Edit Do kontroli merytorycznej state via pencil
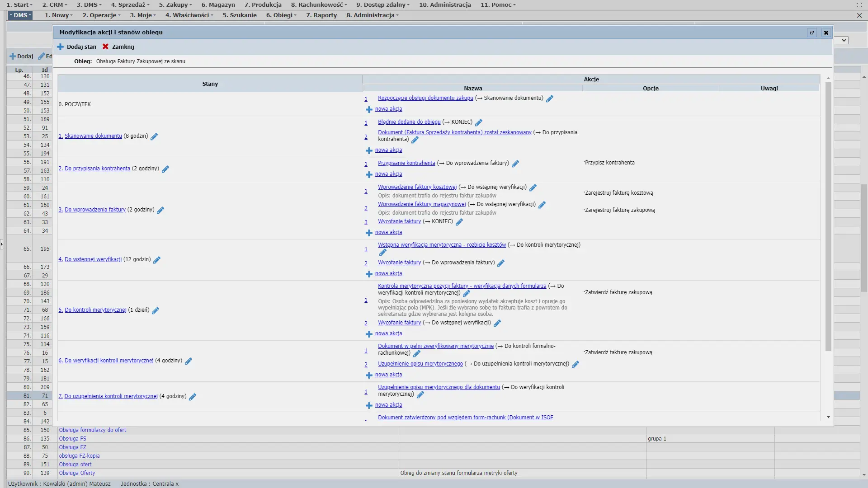This screenshot has width=868, height=488. tap(156, 310)
